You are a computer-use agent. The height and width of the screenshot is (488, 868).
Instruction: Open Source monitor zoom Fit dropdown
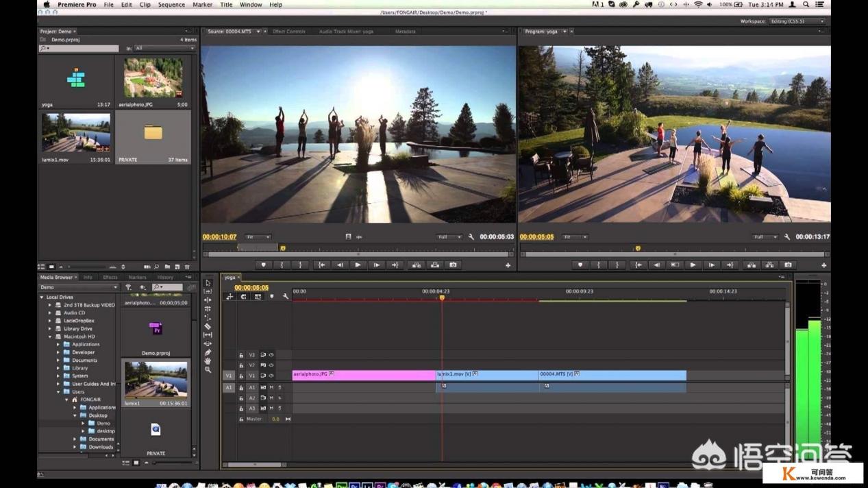click(258, 237)
